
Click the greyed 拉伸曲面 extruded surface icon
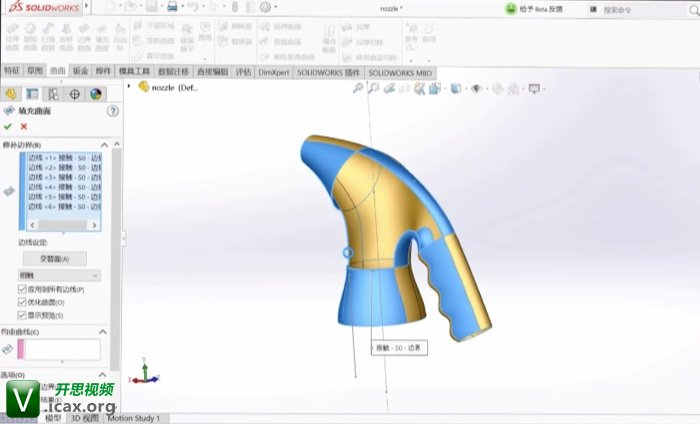click(12, 37)
